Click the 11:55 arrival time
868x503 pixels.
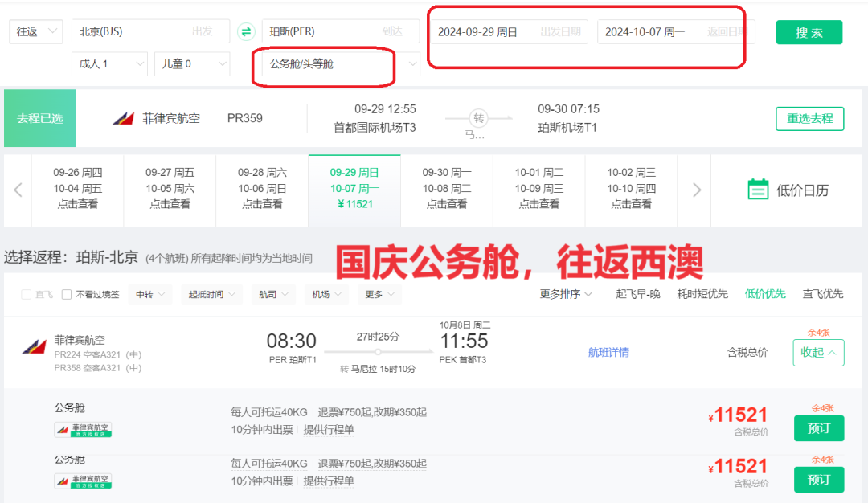pyautogui.click(x=464, y=341)
